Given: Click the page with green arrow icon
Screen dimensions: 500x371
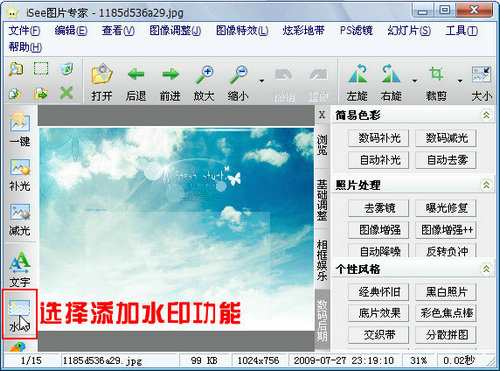Looking at the screenshot, I should (x=15, y=94).
